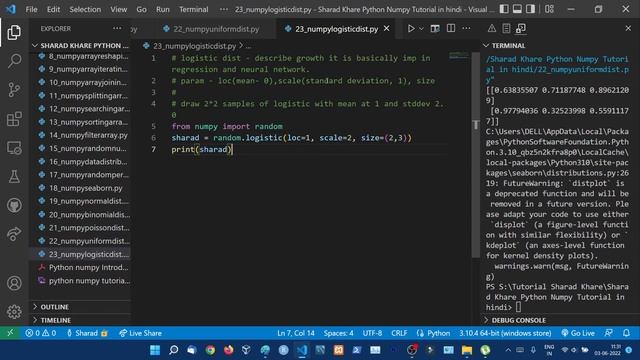Open the Search view in activity bar

[14, 61]
